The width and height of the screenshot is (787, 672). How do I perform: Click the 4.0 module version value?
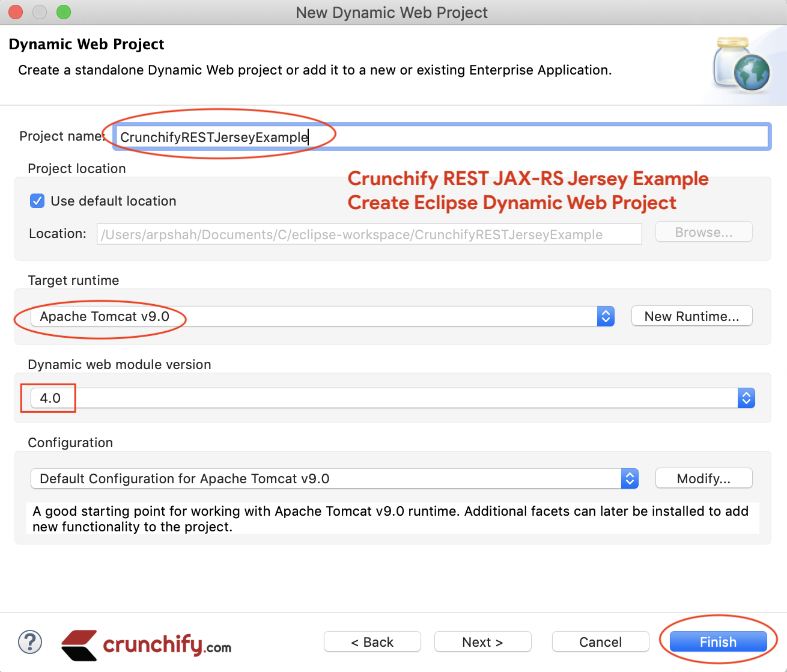tap(50, 398)
